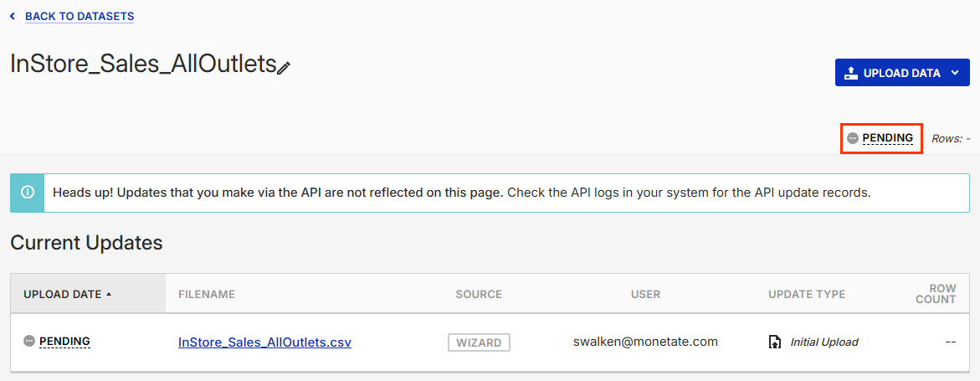Click the swalken@monetate.com user cell

[x=645, y=342]
